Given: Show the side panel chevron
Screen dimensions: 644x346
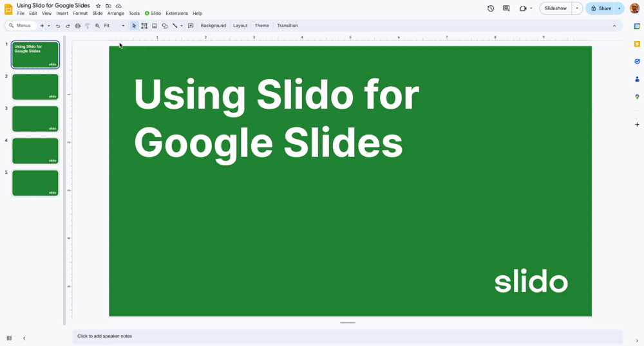Looking at the screenshot, I should pos(637,341).
